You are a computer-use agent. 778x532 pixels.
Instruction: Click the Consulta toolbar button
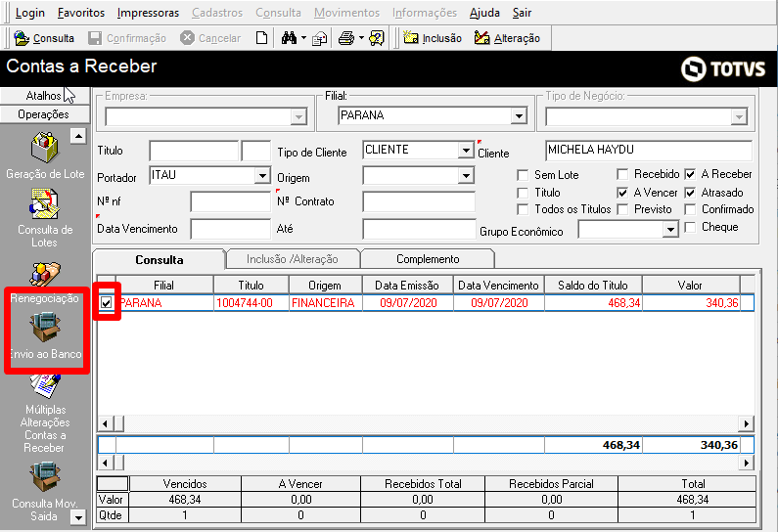pyautogui.click(x=44, y=38)
